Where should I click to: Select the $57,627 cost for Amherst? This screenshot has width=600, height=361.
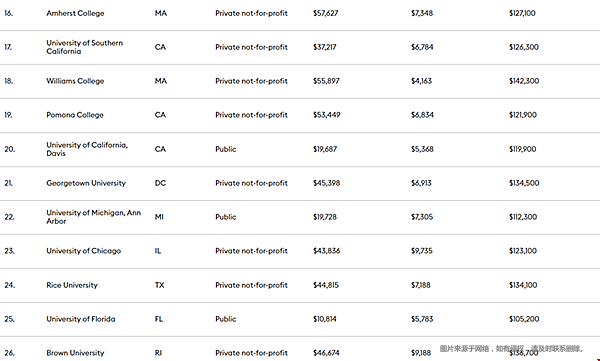(326, 13)
